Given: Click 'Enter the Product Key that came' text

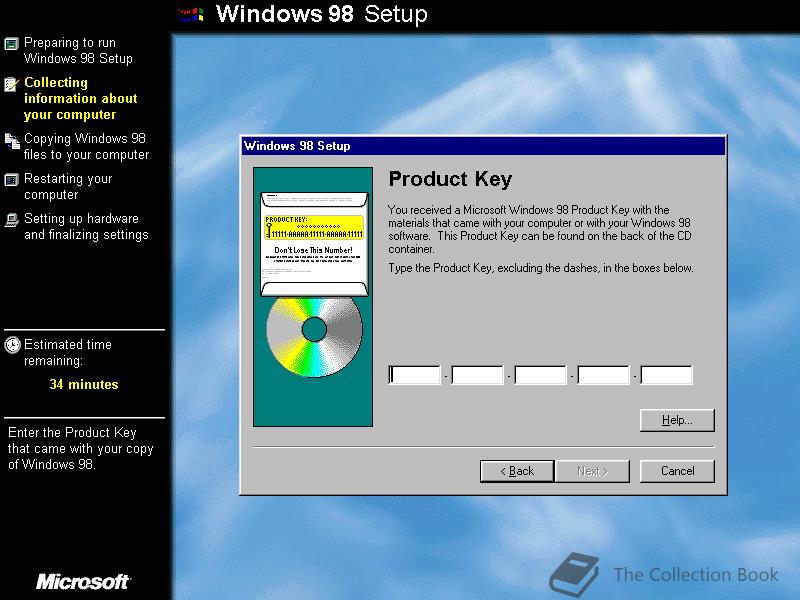Looking at the screenshot, I should (80, 448).
